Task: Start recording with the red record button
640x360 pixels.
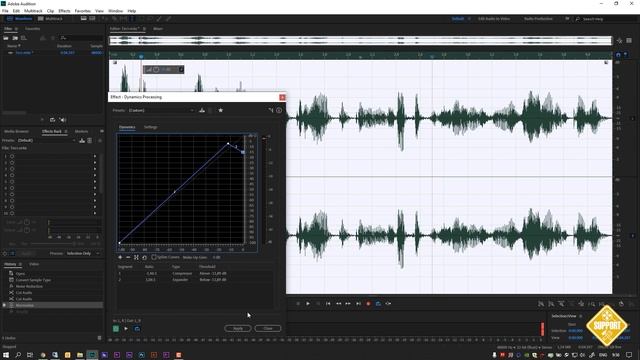Action: click(368, 304)
